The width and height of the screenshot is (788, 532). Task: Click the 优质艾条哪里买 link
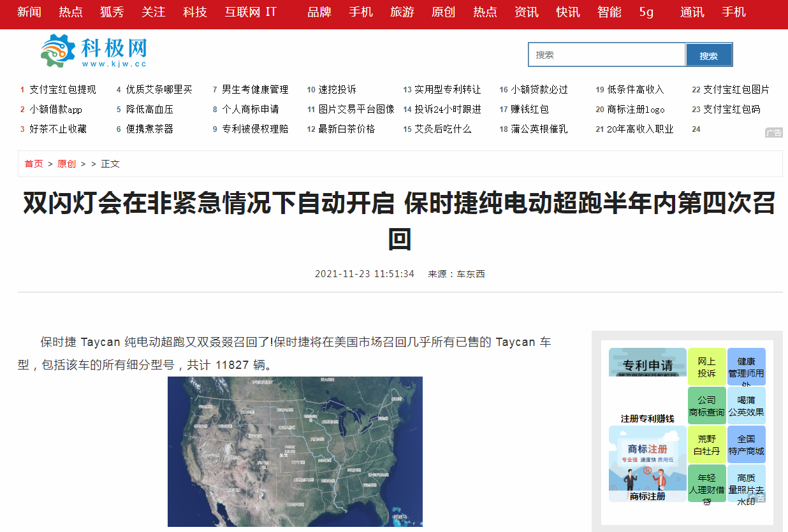(x=159, y=90)
